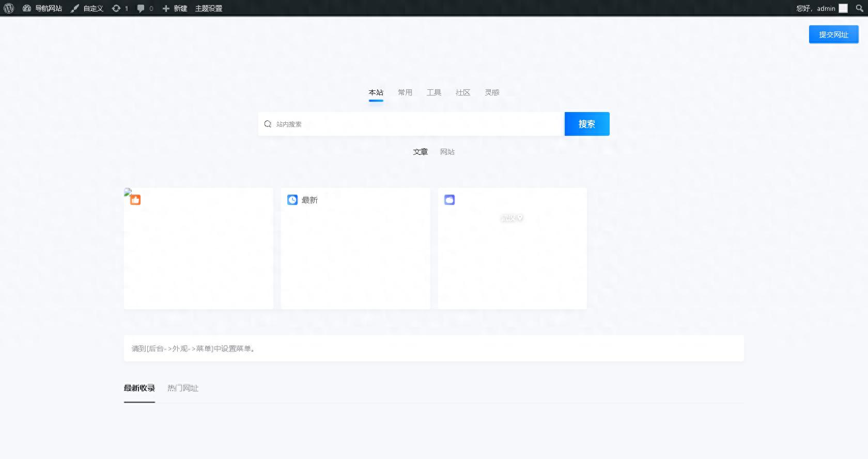
Task: Click the 最新 card heading
Action: [309, 200]
